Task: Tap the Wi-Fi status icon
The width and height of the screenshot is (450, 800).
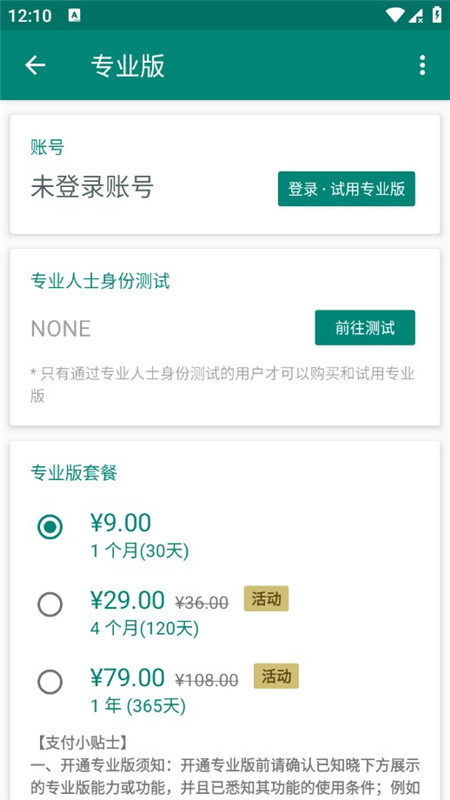Action: click(395, 15)
